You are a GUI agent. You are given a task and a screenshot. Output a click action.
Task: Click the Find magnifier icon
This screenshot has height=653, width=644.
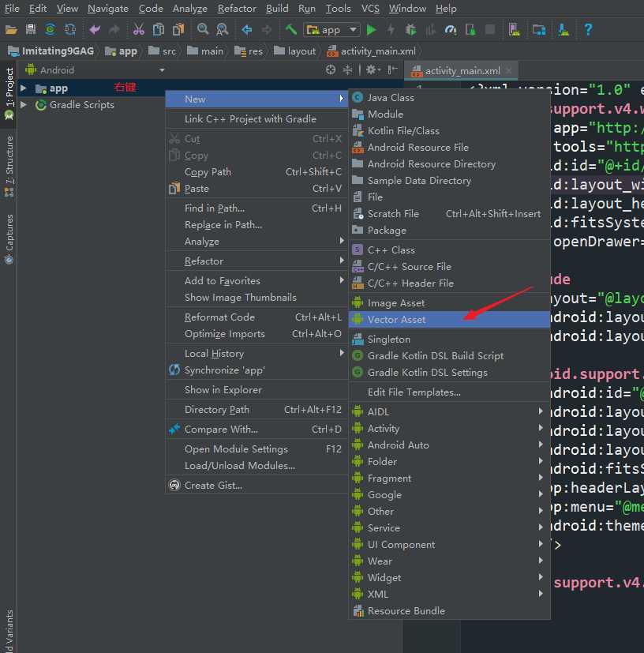(x=203, y=29)
